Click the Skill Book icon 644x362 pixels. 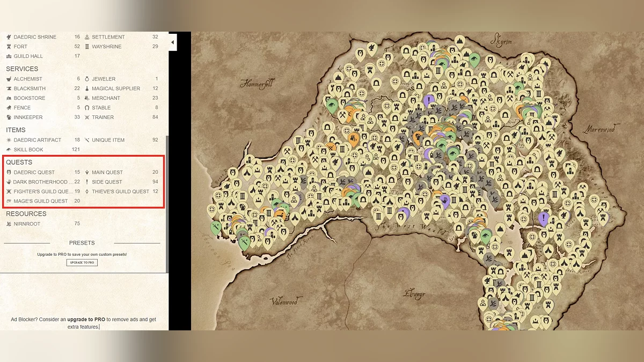click(9, 150)
